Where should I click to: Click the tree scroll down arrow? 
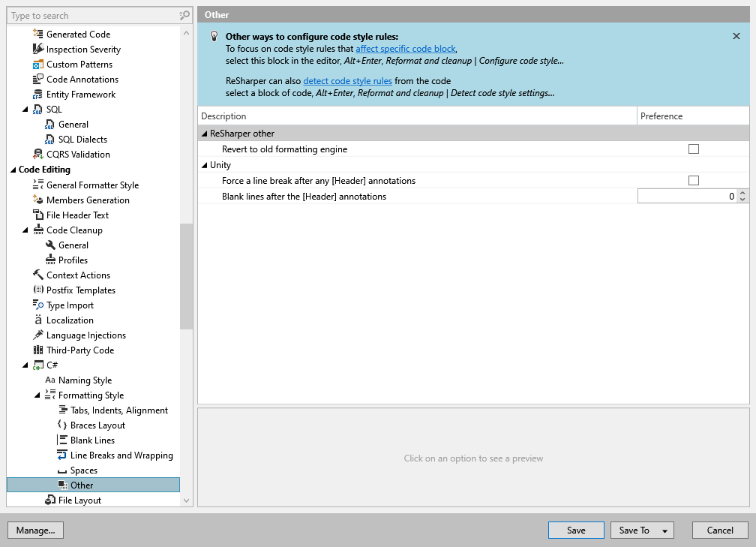(186, 500)
